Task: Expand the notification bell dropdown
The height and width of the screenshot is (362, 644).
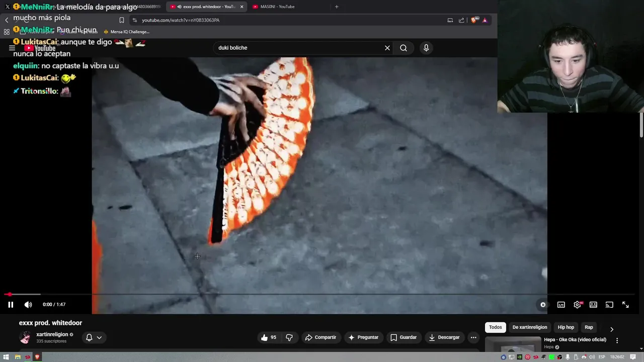Action: point(94,337)
